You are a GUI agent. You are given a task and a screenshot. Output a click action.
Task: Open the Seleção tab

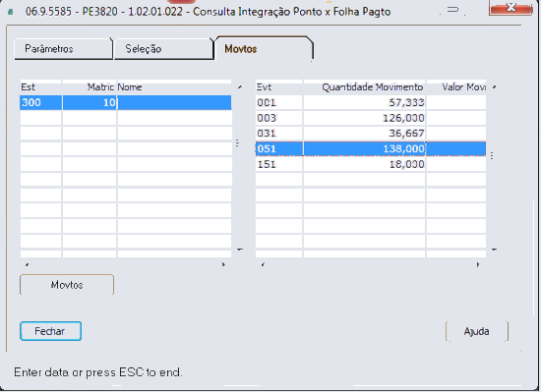point(163,48)
